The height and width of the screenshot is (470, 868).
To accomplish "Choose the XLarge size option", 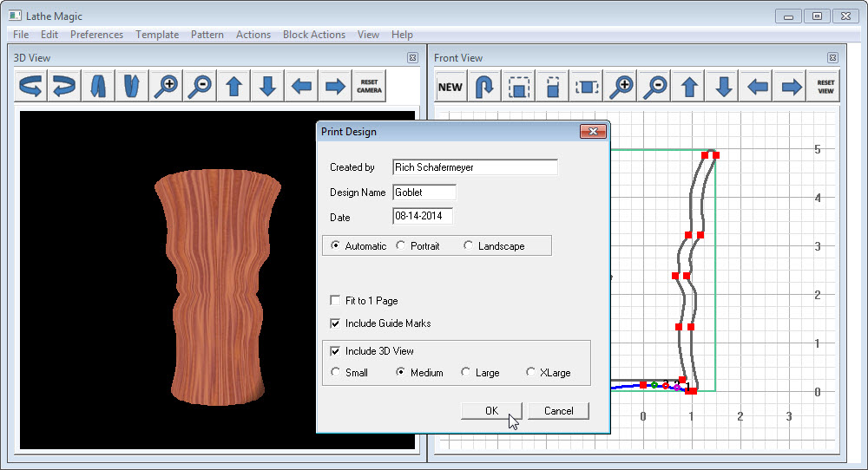I will coord(531,373).
